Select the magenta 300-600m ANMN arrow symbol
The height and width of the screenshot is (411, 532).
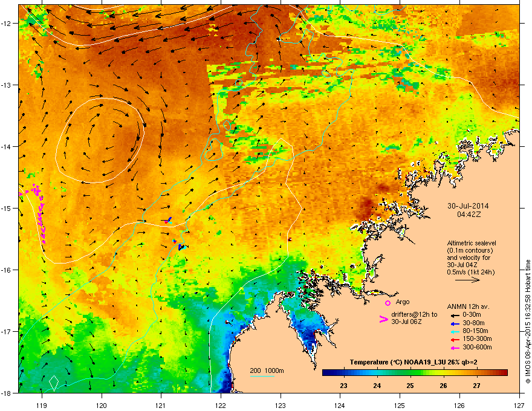(455, 348)
